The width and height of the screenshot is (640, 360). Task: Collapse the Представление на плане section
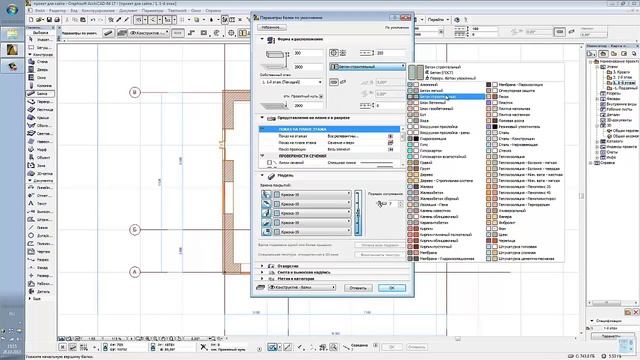tap(262, 118)
